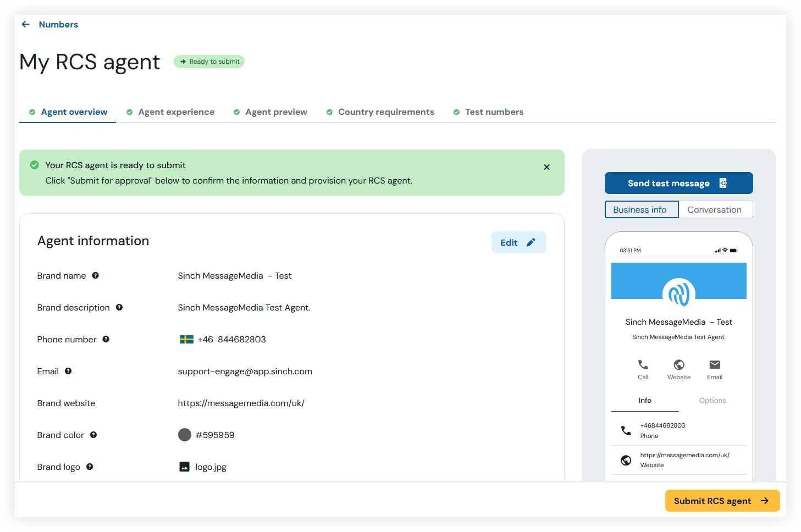Click the +46844682803 Phone row in preview
Image resolution: width=801 pixels, height=532 pixels.
click(x=679, y=430)
